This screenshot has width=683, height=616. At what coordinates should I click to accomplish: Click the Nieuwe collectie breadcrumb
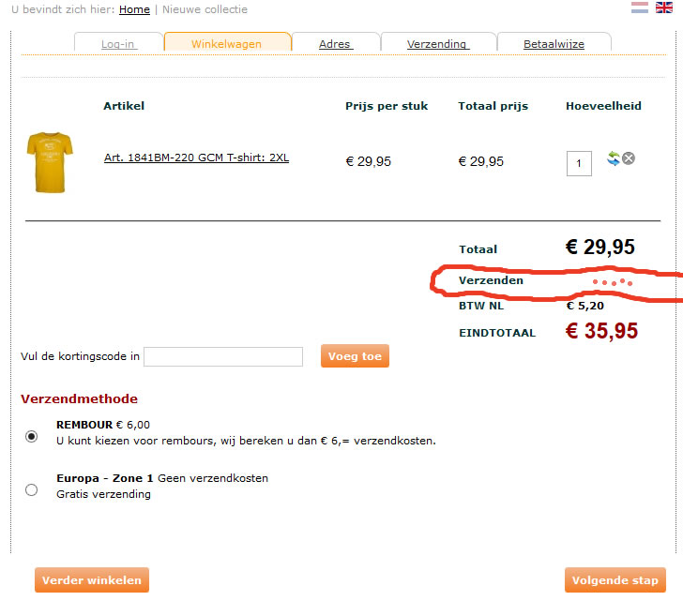click(x=205, y=9)
